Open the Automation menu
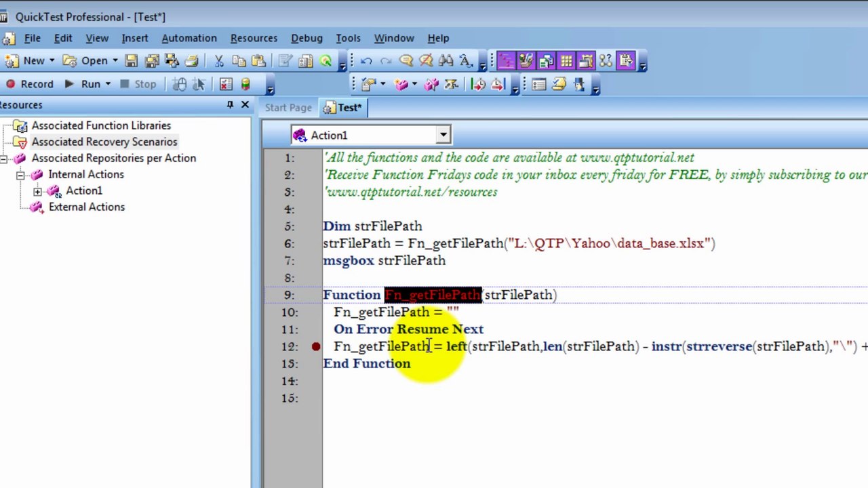 (x=189, y=38)
